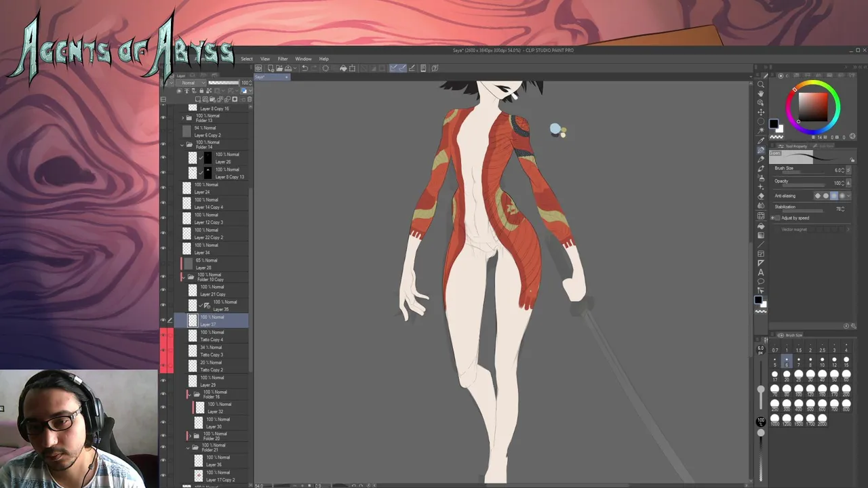The width and height of the screenshot is (868, 488).
Task: Open the layer blending mode Normal dropdown
Action: click(191, 83)
